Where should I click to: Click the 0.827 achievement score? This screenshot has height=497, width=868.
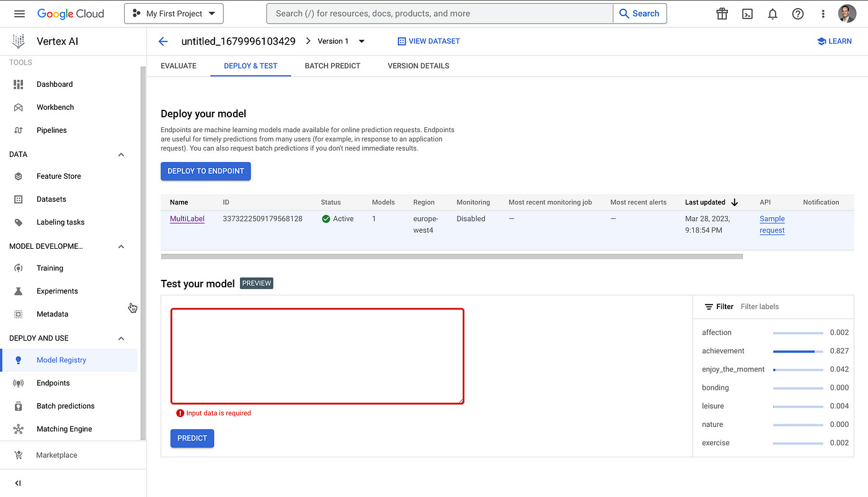(839, 351)
